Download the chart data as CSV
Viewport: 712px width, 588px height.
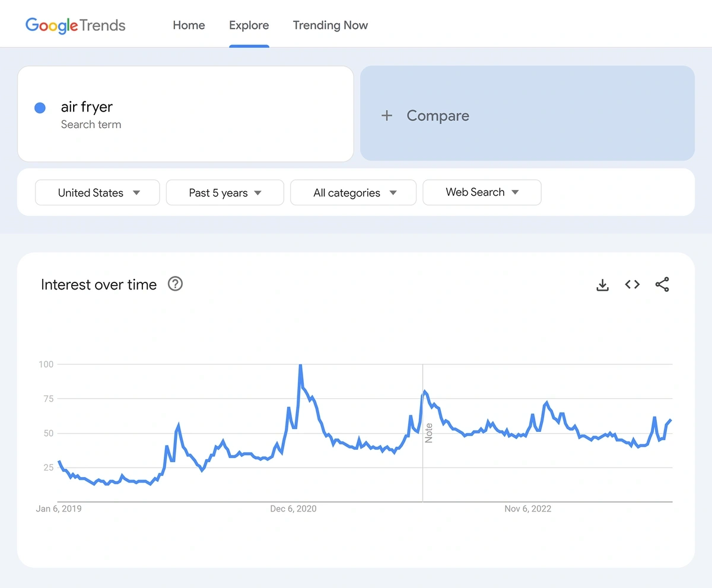[602, 285]
